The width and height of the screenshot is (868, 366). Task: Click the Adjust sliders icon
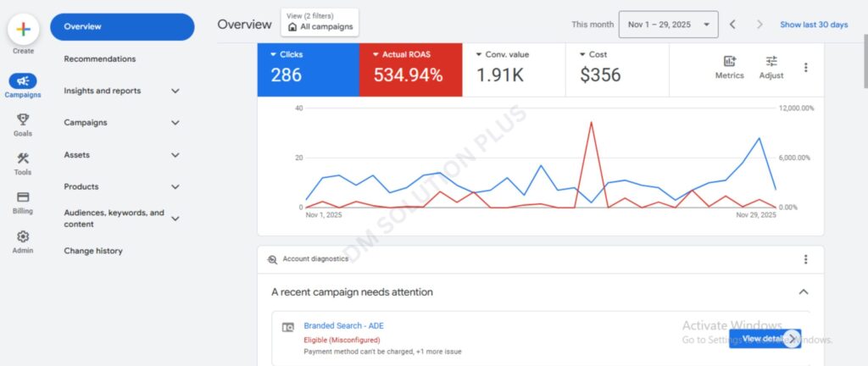point(771,66)
